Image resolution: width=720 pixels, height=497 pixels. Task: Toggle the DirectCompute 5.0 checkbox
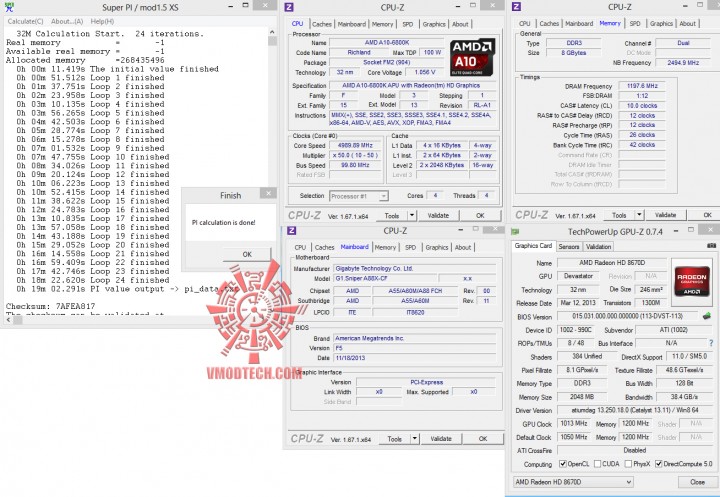tap(658, 464)
